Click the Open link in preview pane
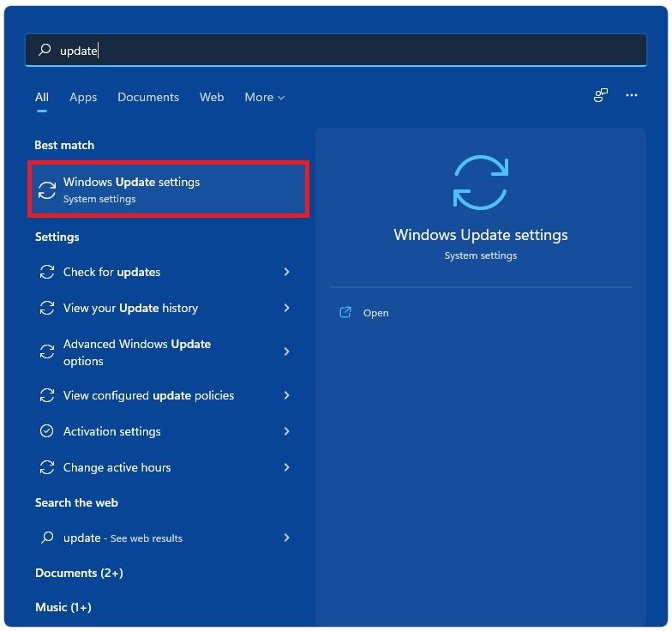The image size is (672, 631). [375, 313]
